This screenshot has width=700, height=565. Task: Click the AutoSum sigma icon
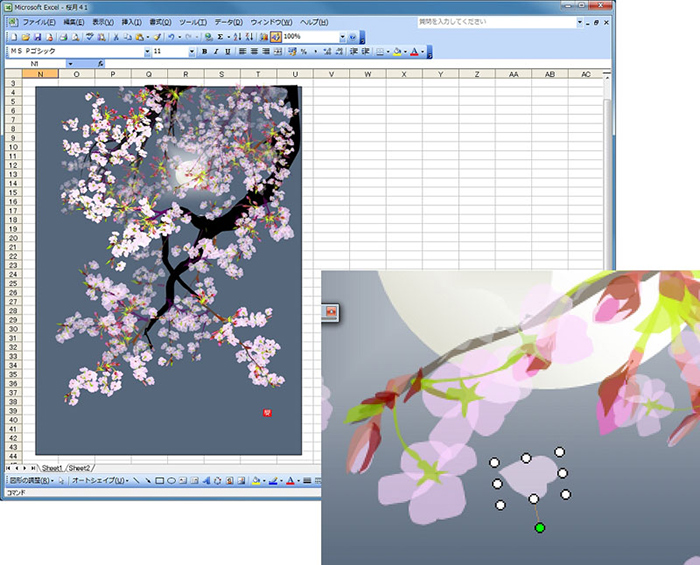pyautogui.click(x=219, y=37)
